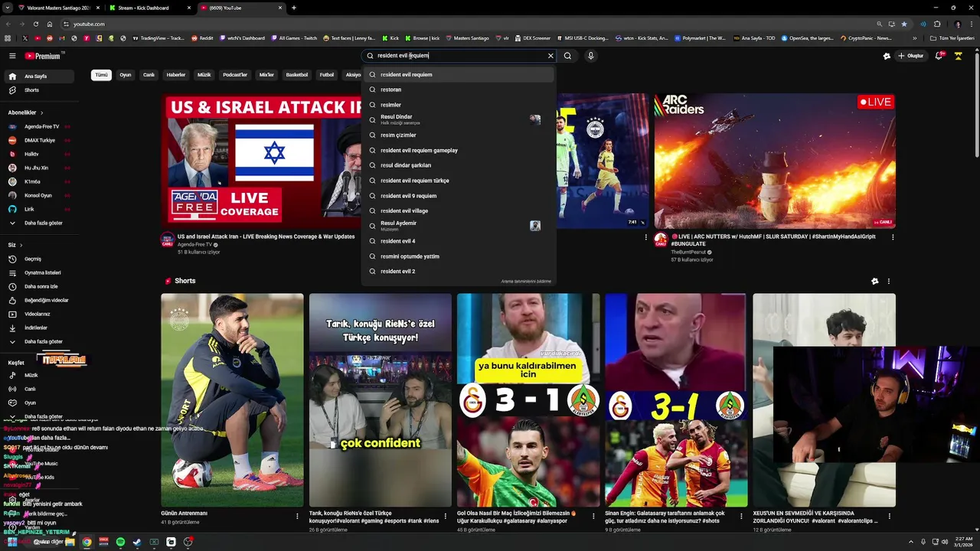Open the Abonelikler section chevron

pos(42,112)
